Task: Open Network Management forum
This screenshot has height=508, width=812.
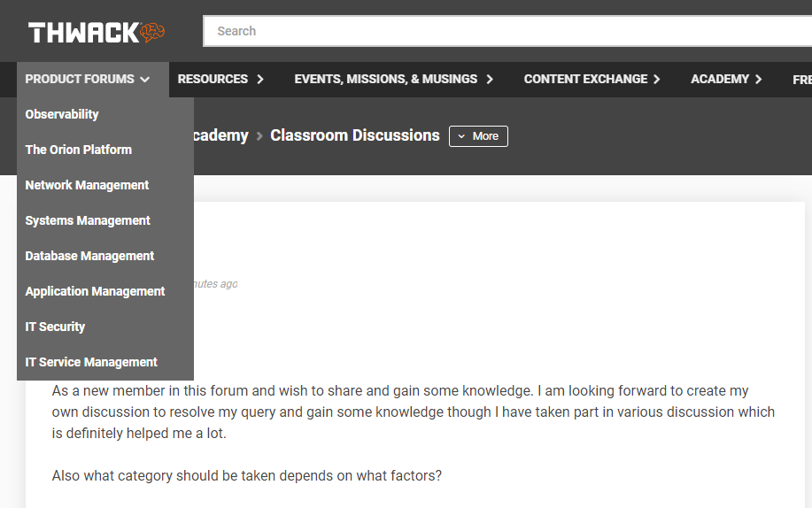Action: [x=87, y=185]
